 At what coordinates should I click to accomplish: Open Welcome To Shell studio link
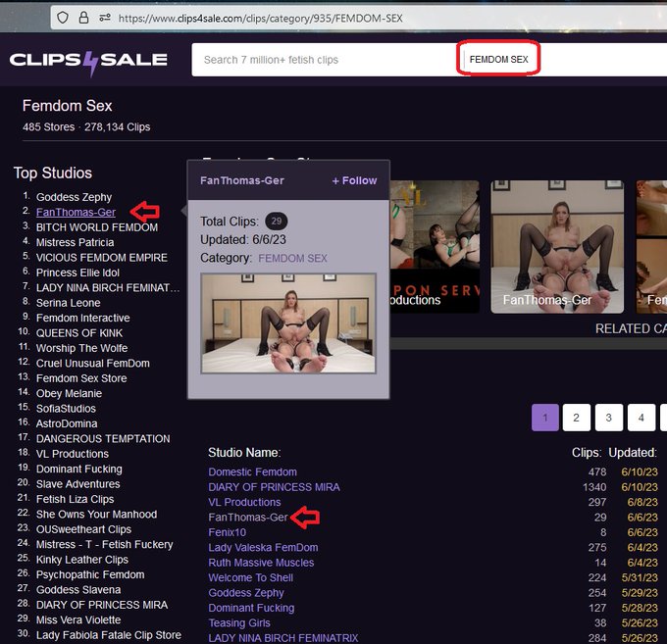point(250,577)
